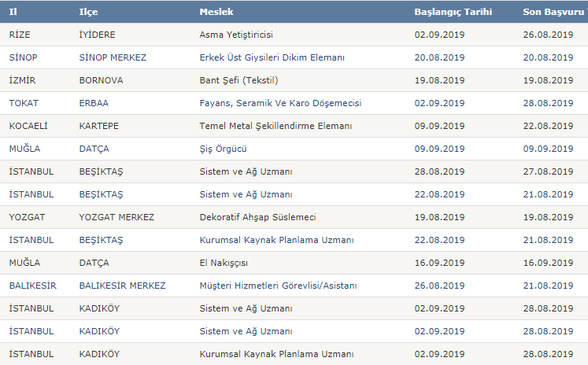588x365 pixels.
Task: Click the BALIKESİR MERKEZ district link
Action: pos(122,286)
